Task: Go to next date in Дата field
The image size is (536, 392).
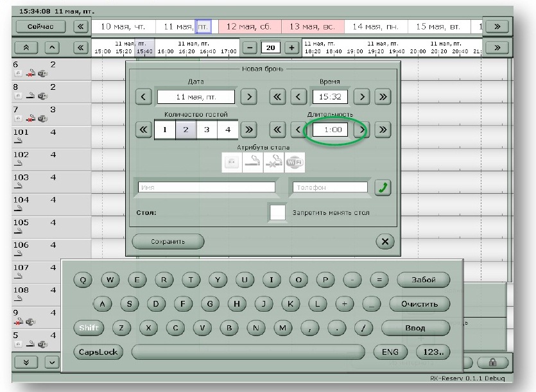Action: tap(248, 98)
